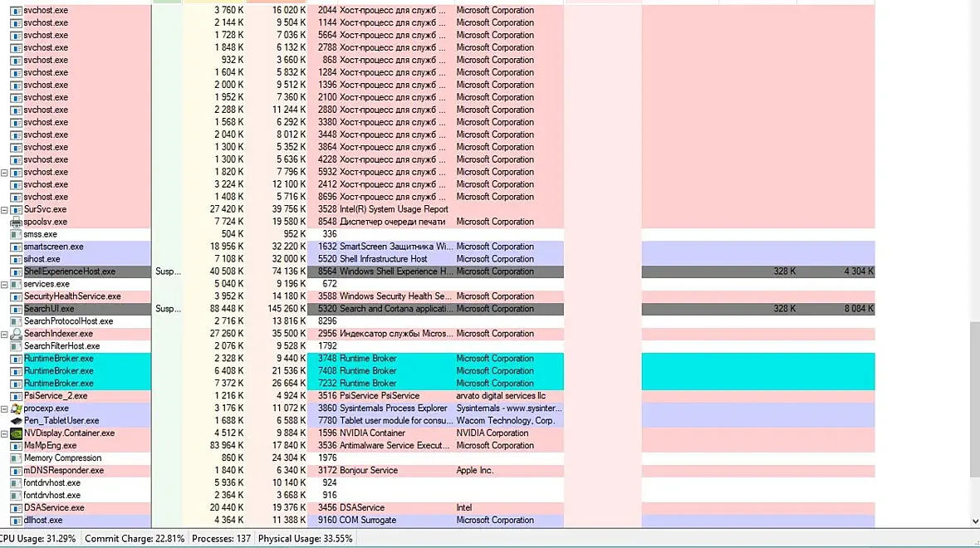Click the 'COM Surrogate' description
The height and width of the screenshot is (548, 980).
point(367,520)
